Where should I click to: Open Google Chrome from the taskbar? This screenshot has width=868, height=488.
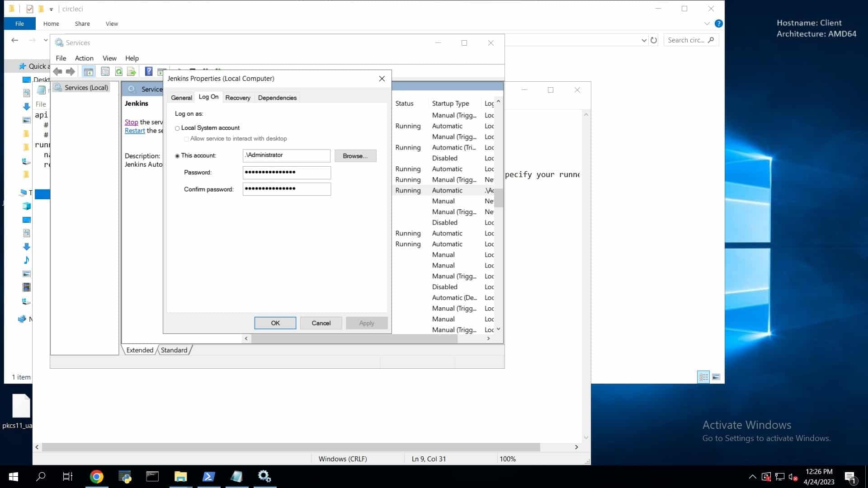pyautogui.click(x=96, y=476)
